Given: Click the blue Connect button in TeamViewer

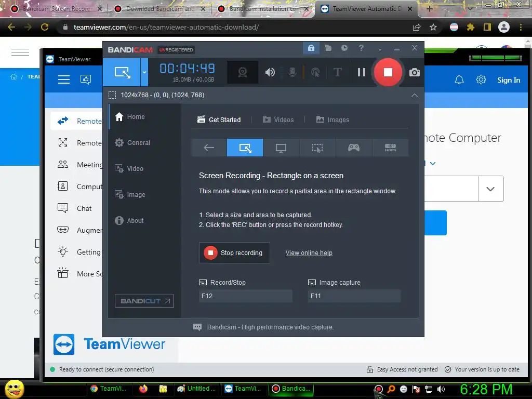Looking at the screenshot, I should tap(435, 223).
